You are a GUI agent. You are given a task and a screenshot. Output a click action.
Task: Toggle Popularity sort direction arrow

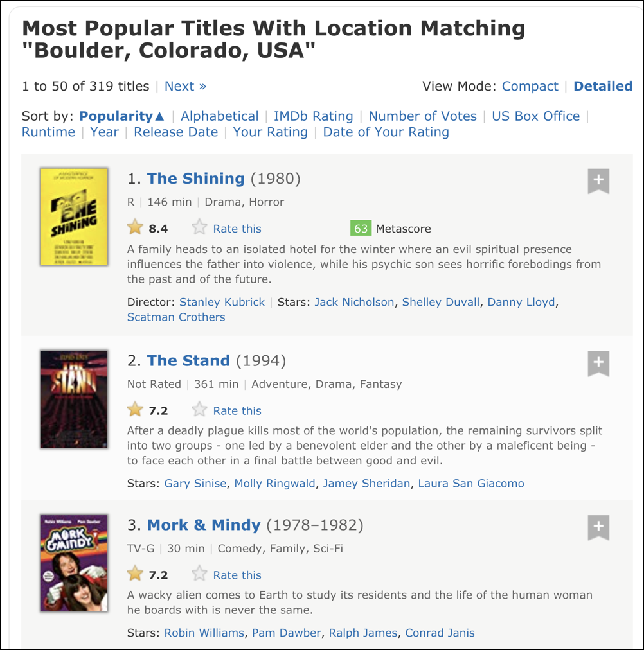click(159, 116)
